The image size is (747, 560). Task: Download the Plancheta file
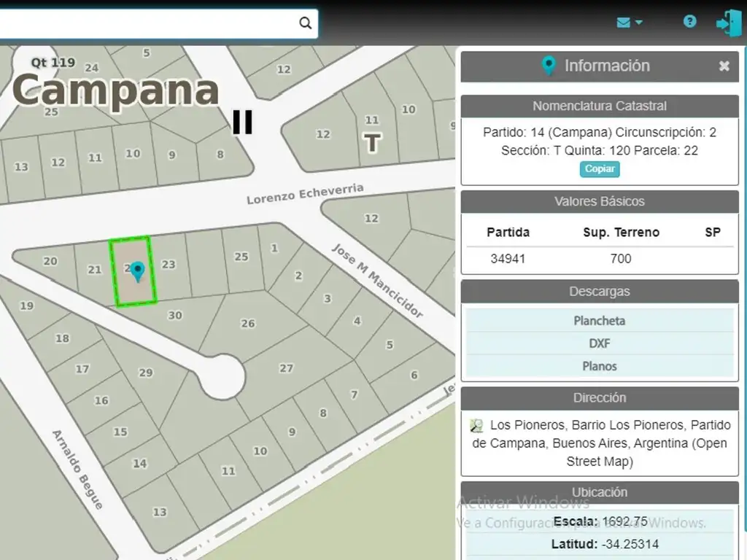[599, 321]
